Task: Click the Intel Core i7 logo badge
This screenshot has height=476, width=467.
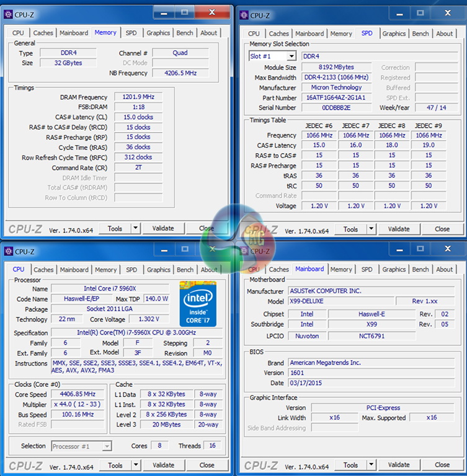Action: (198, 304)
